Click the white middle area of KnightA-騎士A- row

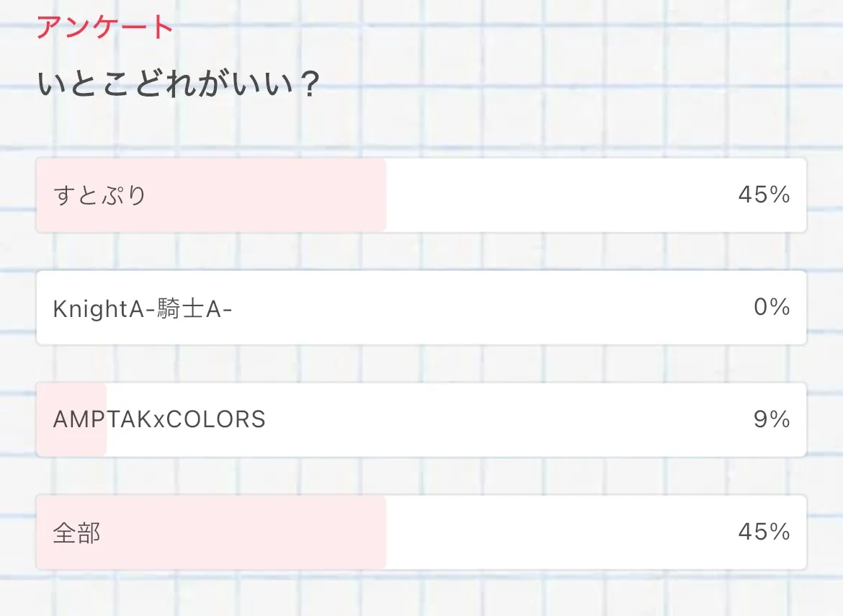pos(490,308)
